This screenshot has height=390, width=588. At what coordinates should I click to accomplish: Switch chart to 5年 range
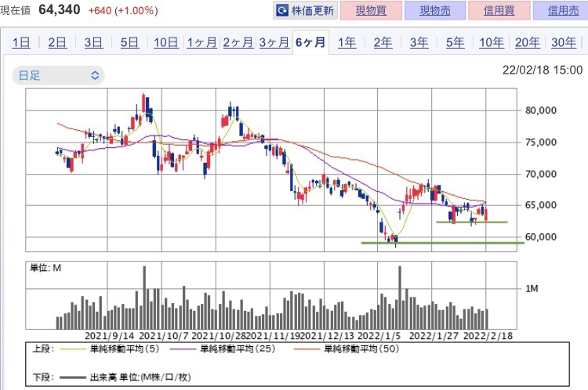(455, 42)
